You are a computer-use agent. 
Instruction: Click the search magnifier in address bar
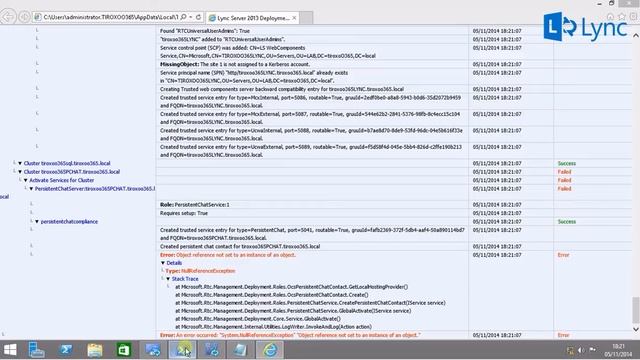tap(184, 17)
